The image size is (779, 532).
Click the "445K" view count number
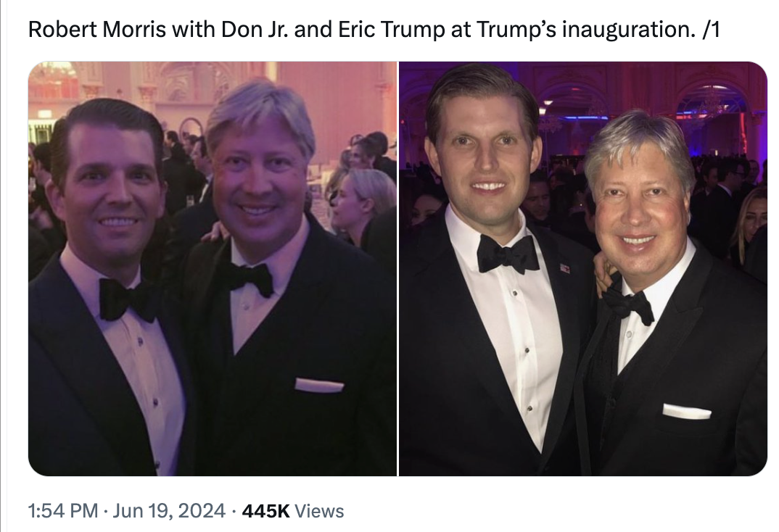(x=266, y=511)
